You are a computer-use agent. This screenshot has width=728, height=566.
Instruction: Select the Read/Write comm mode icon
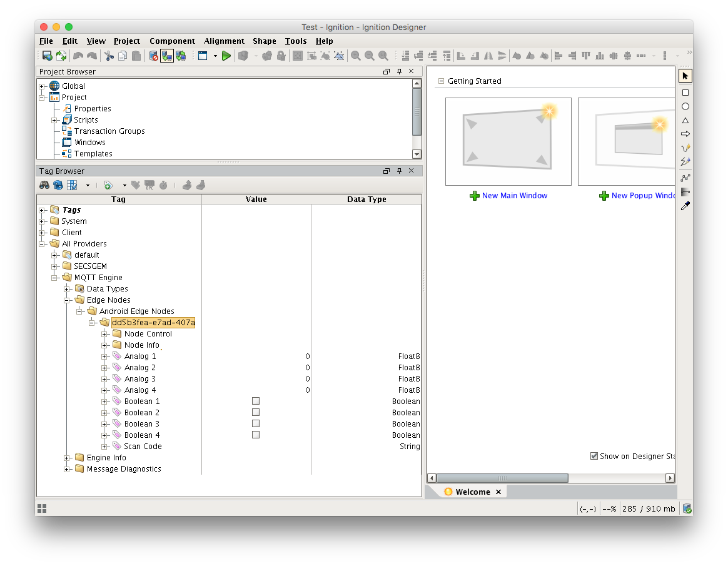(181, 56)
